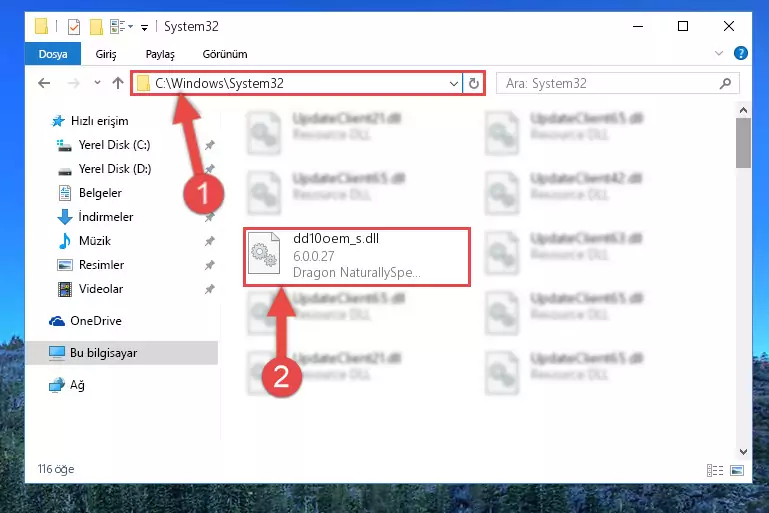Switch to the Paylaş ribbon tab

pyautogui.click(x=160, y=54)
